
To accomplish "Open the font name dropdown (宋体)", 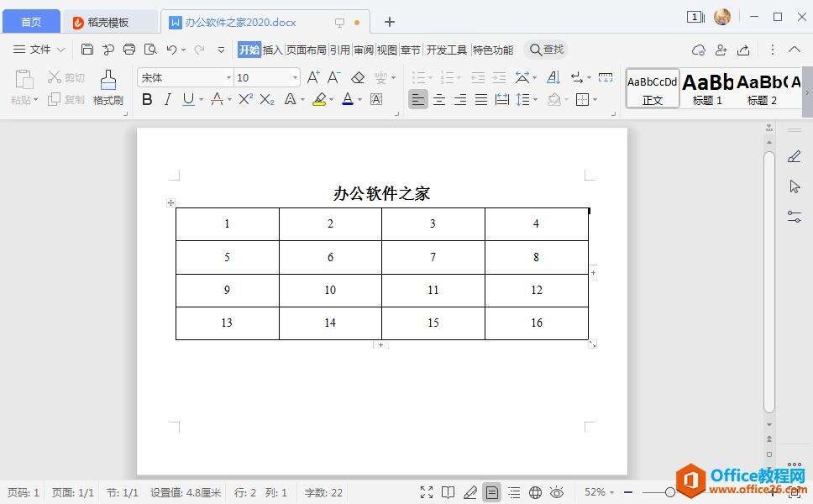I will 228,78.
